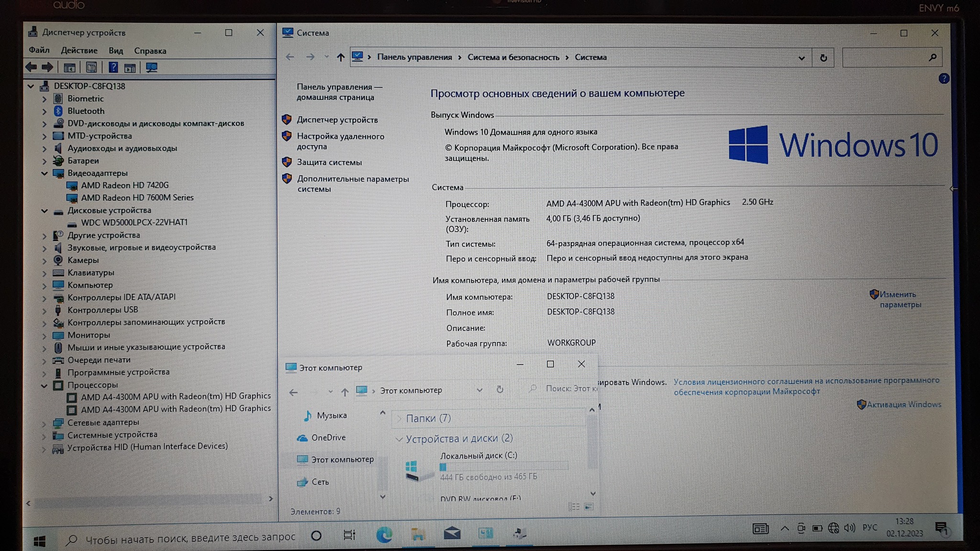Screen dimensions: 980x551
Task: Click the refresh button in System address bar
Action: (x=823, y=58)
